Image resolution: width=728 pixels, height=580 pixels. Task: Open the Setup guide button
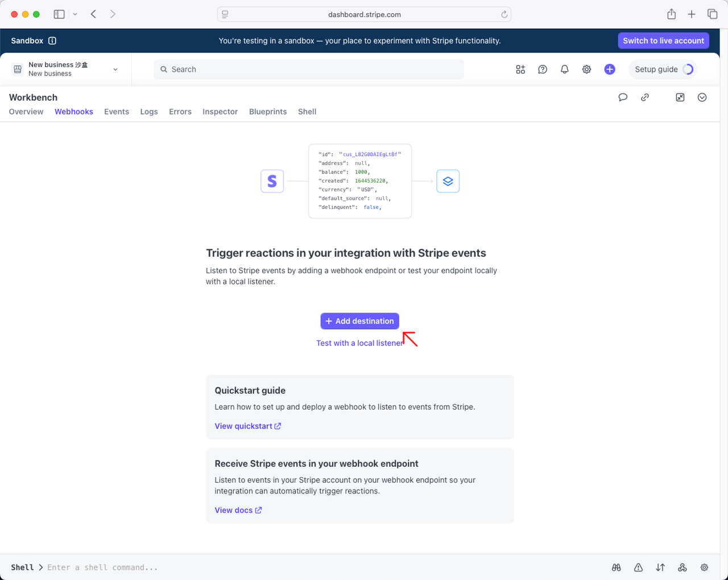pos(663,69)
